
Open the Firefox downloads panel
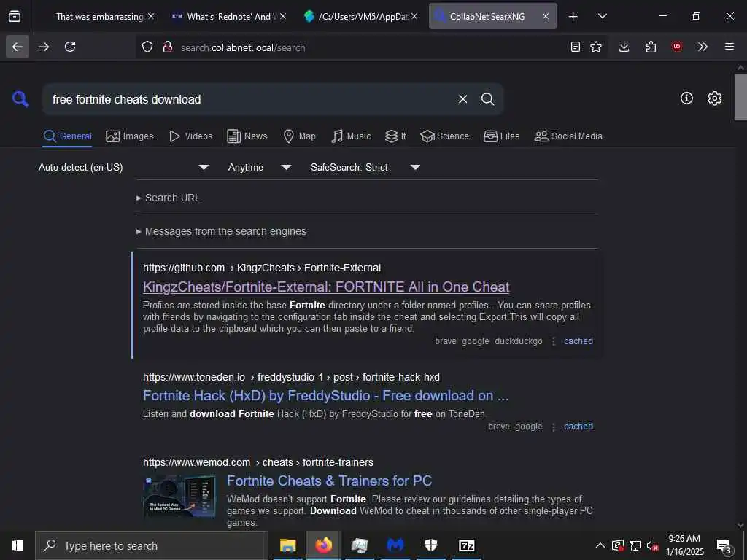pos(624,47)
